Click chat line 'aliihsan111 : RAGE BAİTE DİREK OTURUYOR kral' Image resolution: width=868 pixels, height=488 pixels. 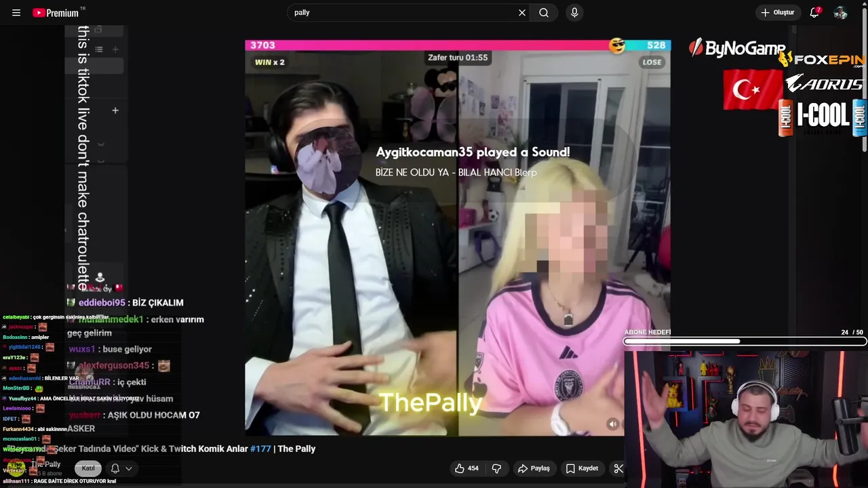(x=59, y=481)
